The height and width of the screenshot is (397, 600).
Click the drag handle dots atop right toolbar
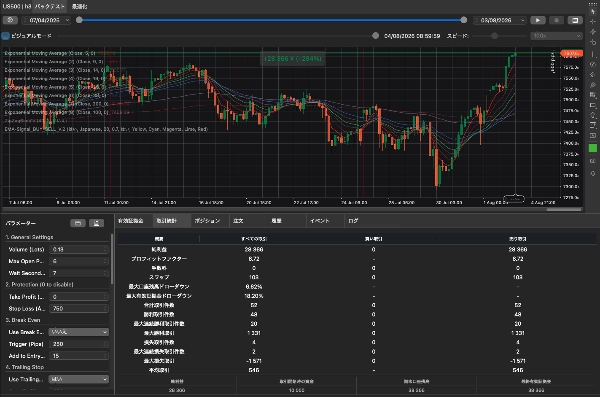(593, 3)
